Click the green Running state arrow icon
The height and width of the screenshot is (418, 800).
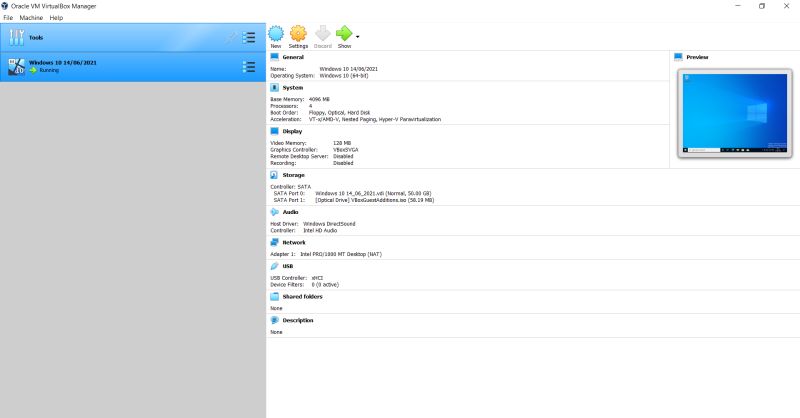(33, 70)
